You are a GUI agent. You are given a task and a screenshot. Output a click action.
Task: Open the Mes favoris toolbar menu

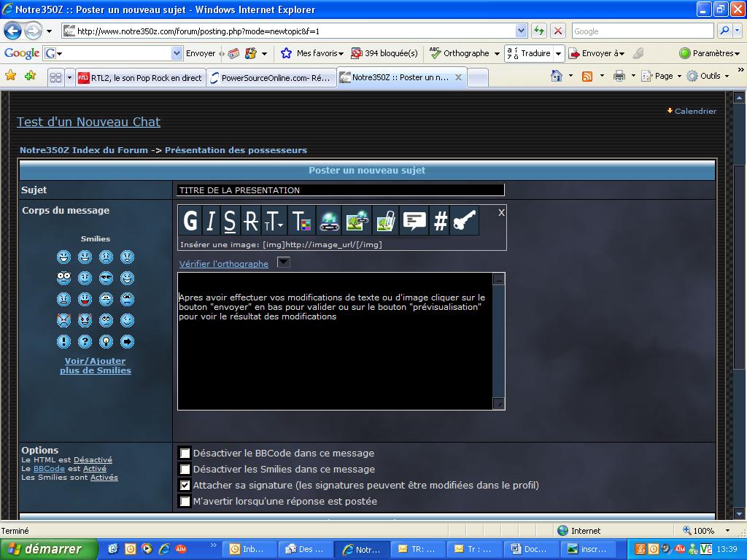[314, 53]
